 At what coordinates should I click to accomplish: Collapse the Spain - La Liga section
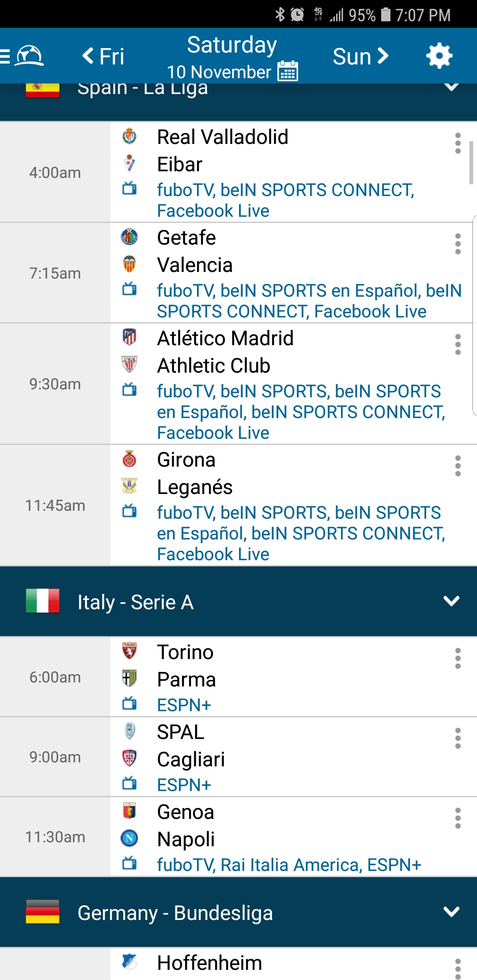pyautogui.click(x=451, y=87)
